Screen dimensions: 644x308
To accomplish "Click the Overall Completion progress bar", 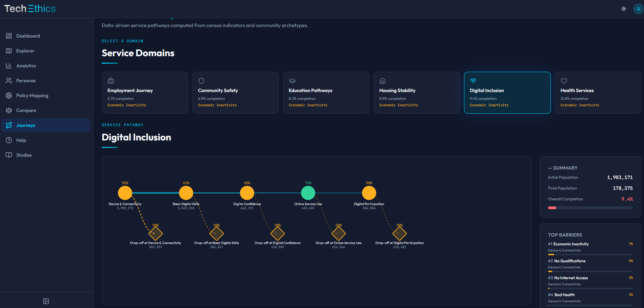I will pyautogui.click(x=590, y=208).
